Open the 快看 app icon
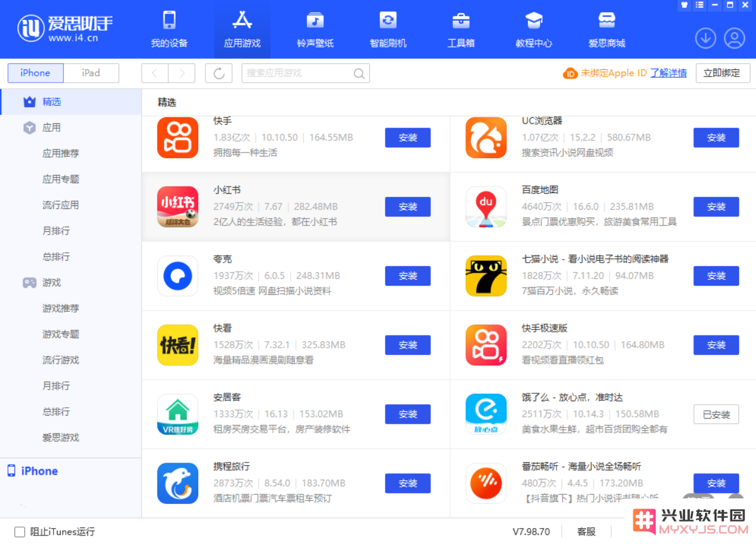Image resolution: width=756 pixels, height=544 pixels. click(177, 345)
